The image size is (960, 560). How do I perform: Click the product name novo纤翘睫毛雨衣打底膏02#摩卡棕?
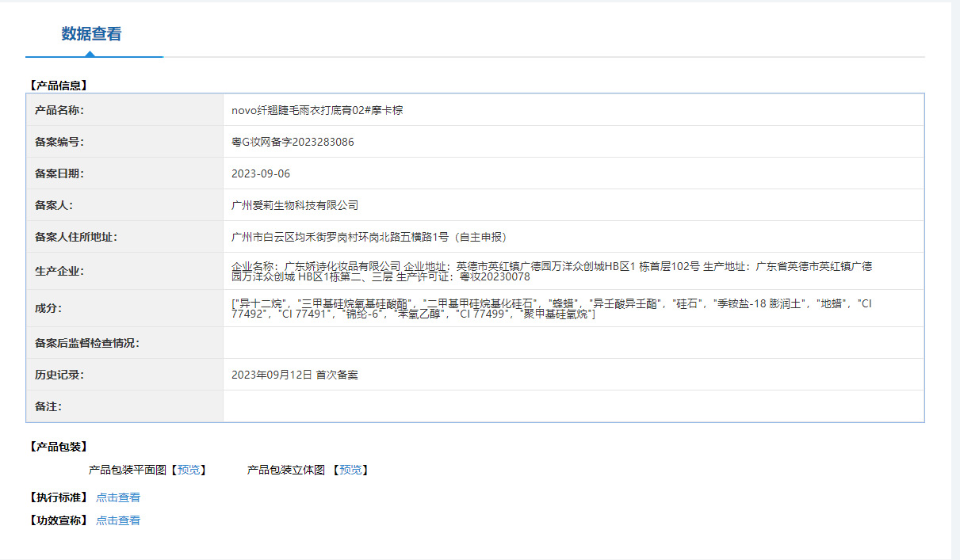[317, 110]
